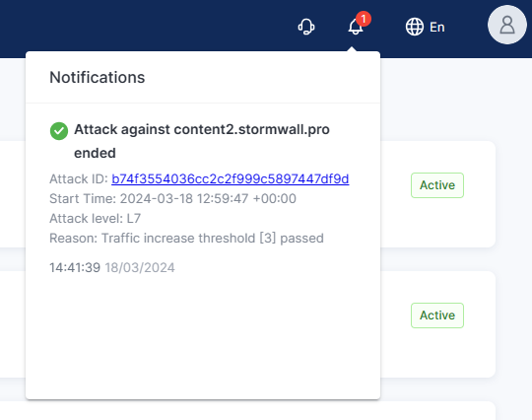Open the support headset icon
This screenshot has height=420, width=532.
click(x=306, y=27)
